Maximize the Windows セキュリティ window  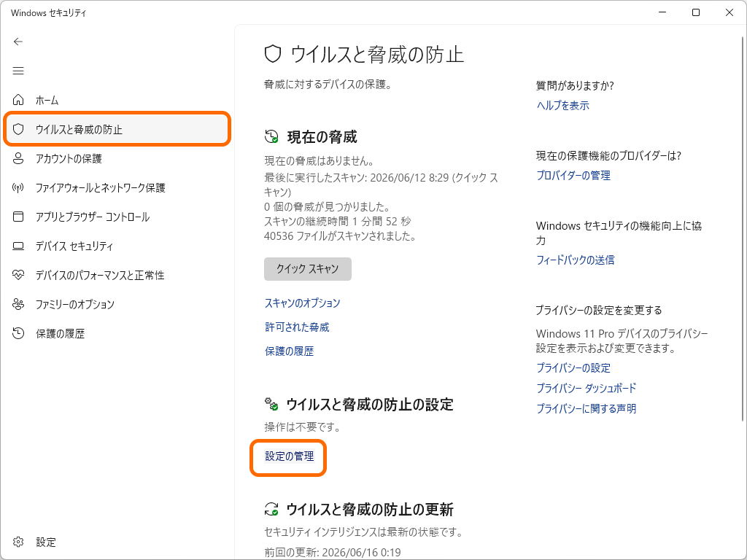point(696,12)
